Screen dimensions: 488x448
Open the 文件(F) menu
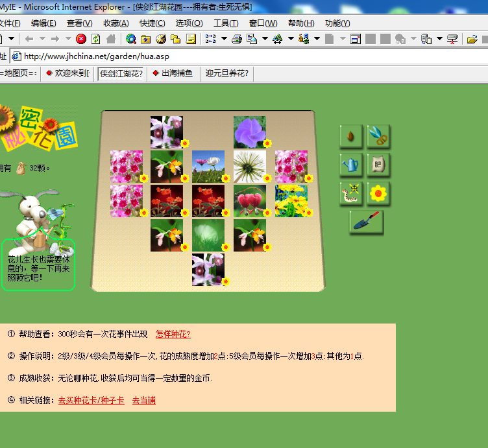pyautogui.click(x=10, y=23)
